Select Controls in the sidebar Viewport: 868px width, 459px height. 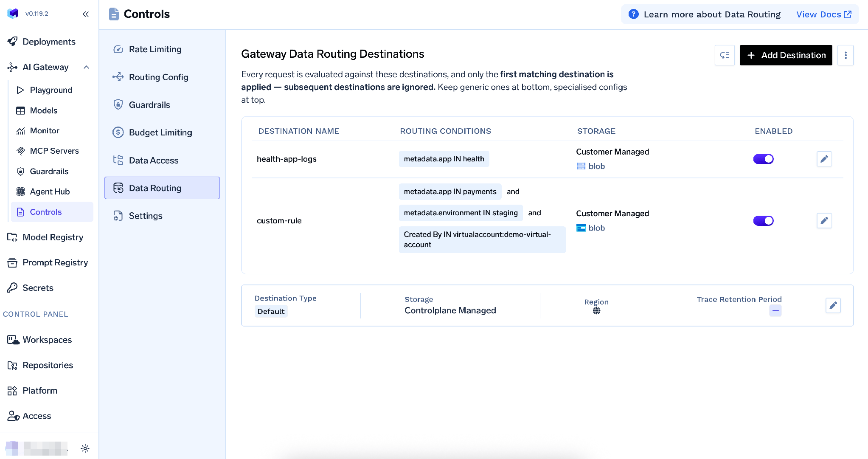coord(52,212)
